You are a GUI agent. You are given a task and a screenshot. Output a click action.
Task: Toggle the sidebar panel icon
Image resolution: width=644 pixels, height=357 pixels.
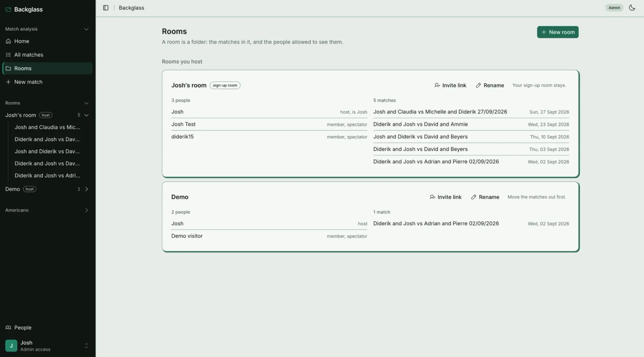point(106,8)
